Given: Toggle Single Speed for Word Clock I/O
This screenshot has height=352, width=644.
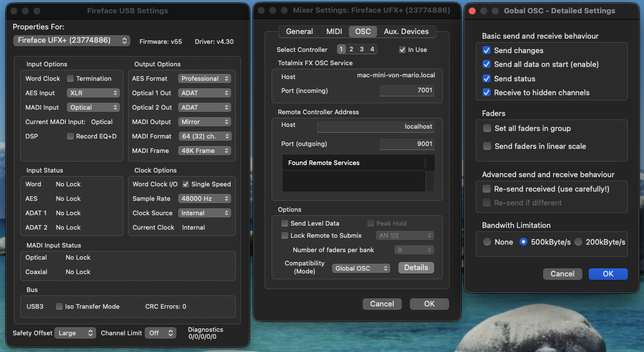Looking at the screenshot, I should (186, 184).
